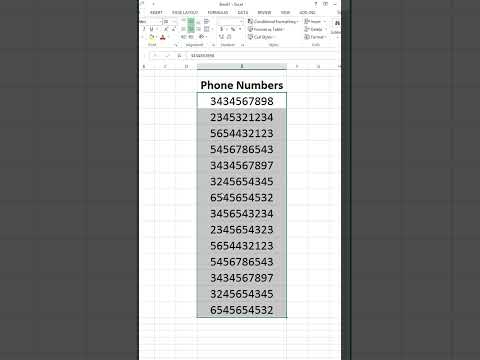Apply accounting currency format

(x=221, y=29)
